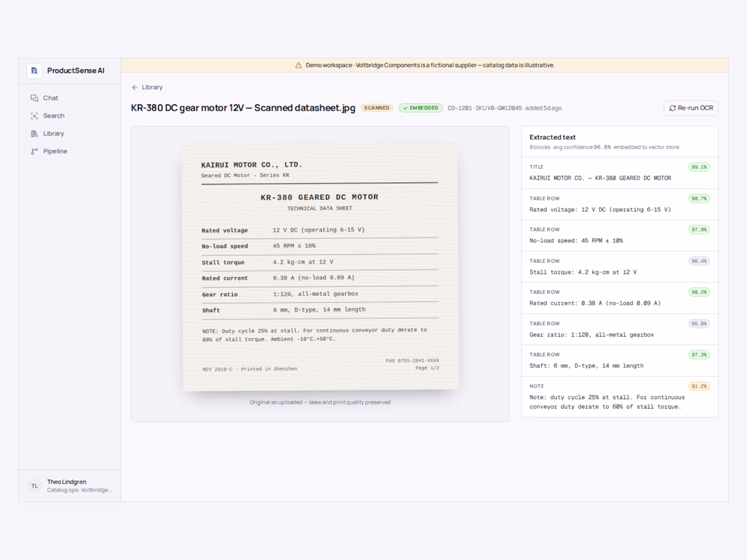Click the refresh icon in Re-run OCR
The image size is (747, 560).
(x=672, y=108)
